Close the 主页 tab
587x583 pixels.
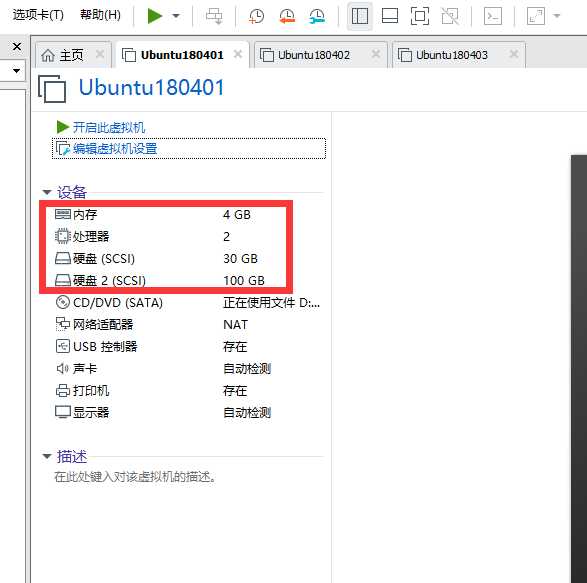[100, 55]
